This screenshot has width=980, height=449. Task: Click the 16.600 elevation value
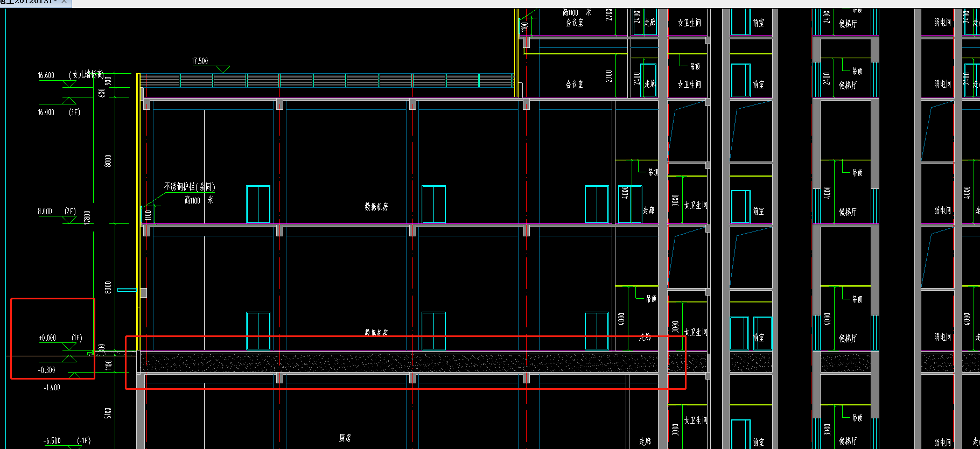(x=46, y=76)
